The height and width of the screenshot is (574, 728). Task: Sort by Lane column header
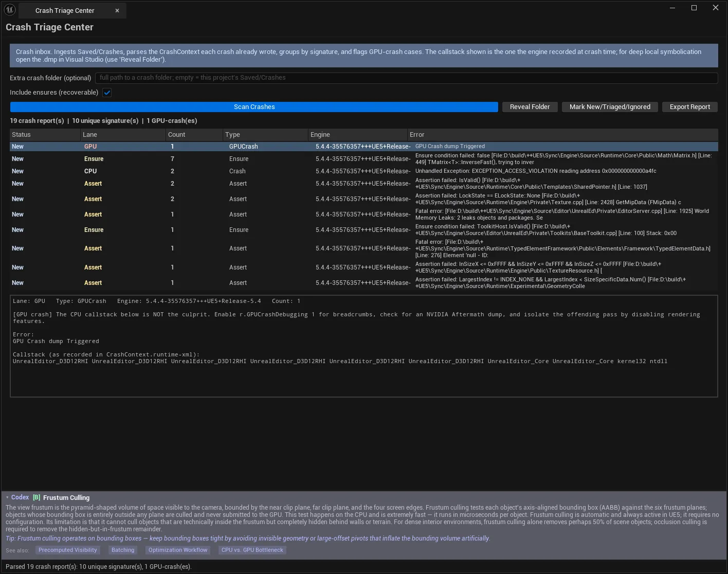click(x=122, y=135)
